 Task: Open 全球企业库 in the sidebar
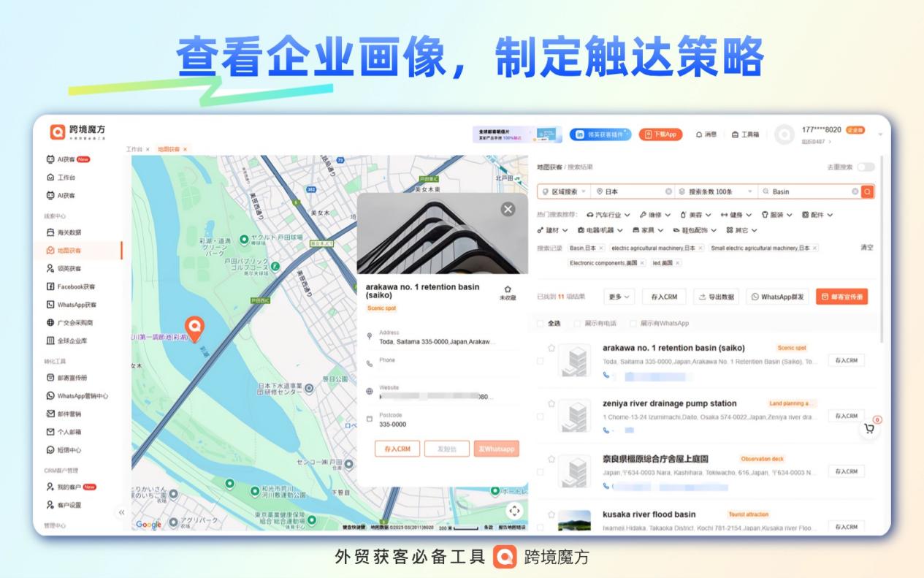66,341
